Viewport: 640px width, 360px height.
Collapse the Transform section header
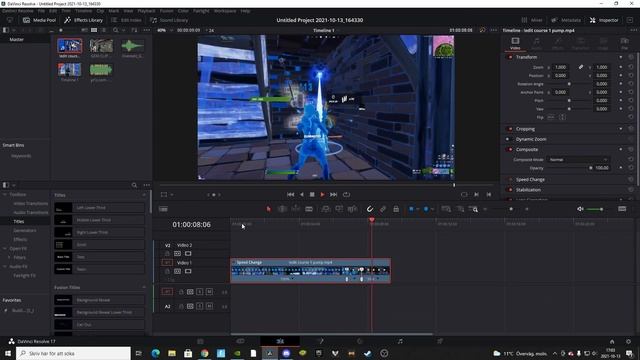click(x=527, y=57)
